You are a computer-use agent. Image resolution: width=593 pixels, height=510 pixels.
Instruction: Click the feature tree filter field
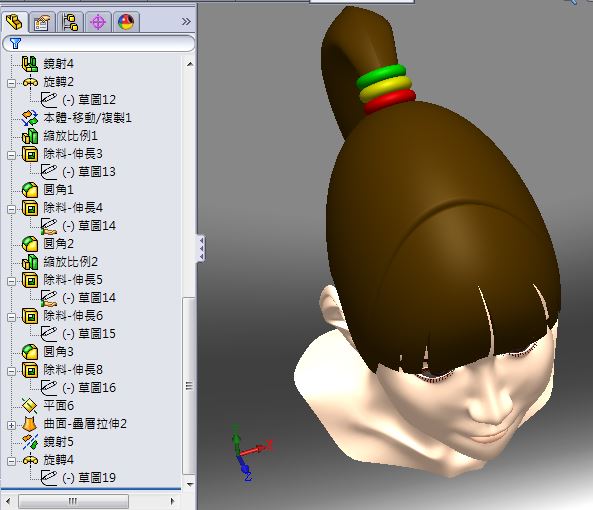pyautogui.click(x=98, y=43)
